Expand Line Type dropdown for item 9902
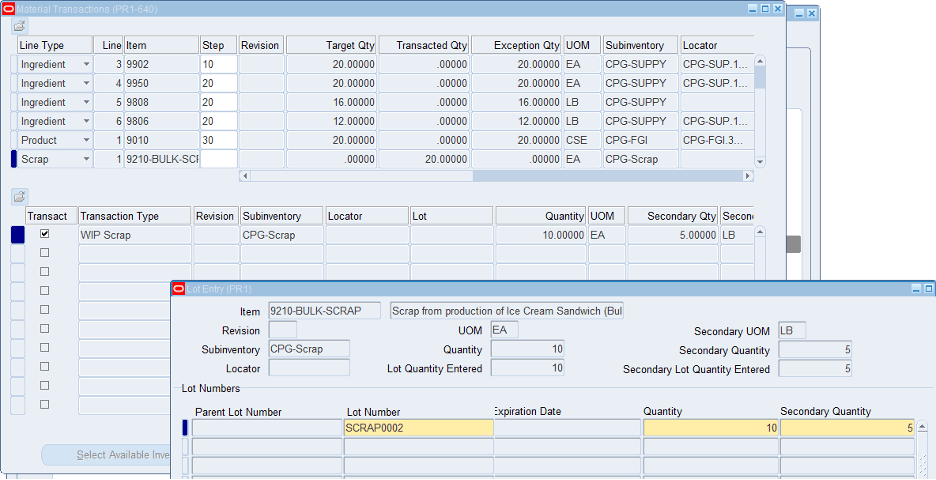Viewport: 936px width, 480px height. click(x=87, y=64)
